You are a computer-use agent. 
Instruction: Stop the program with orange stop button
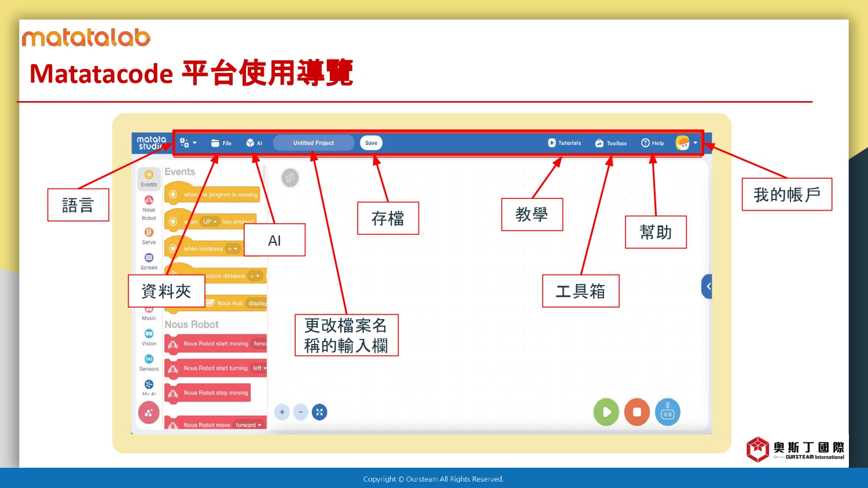(x=637, y=412)
